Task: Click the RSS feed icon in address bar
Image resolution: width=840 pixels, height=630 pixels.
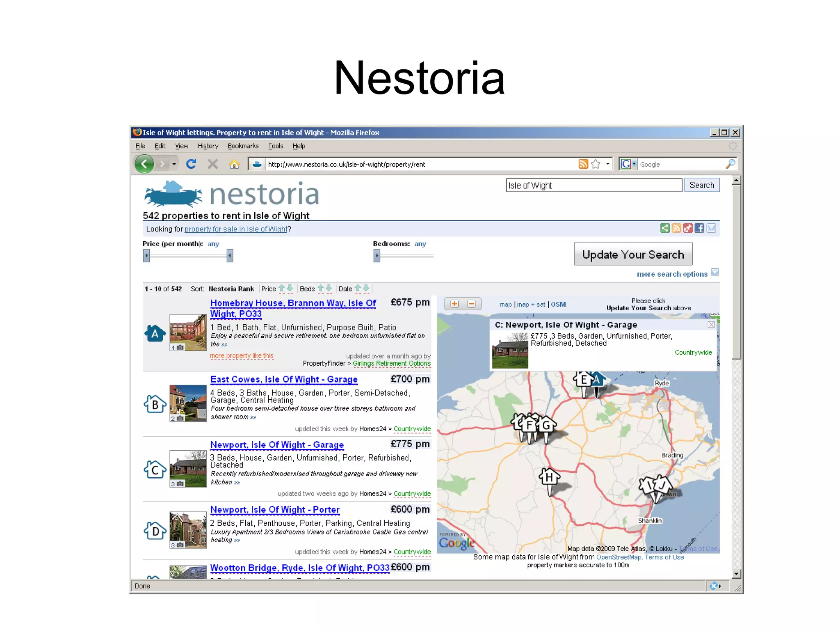Action: 583,164
